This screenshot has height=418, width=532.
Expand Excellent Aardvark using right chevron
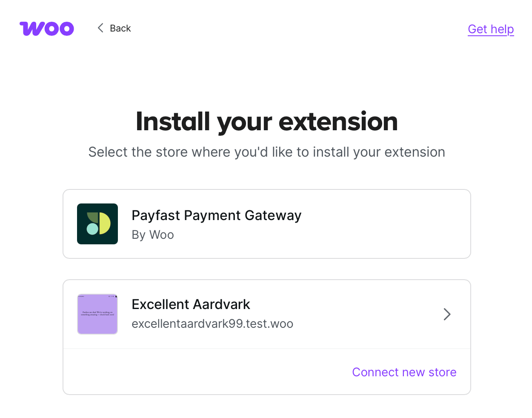[x=447, y=314]
